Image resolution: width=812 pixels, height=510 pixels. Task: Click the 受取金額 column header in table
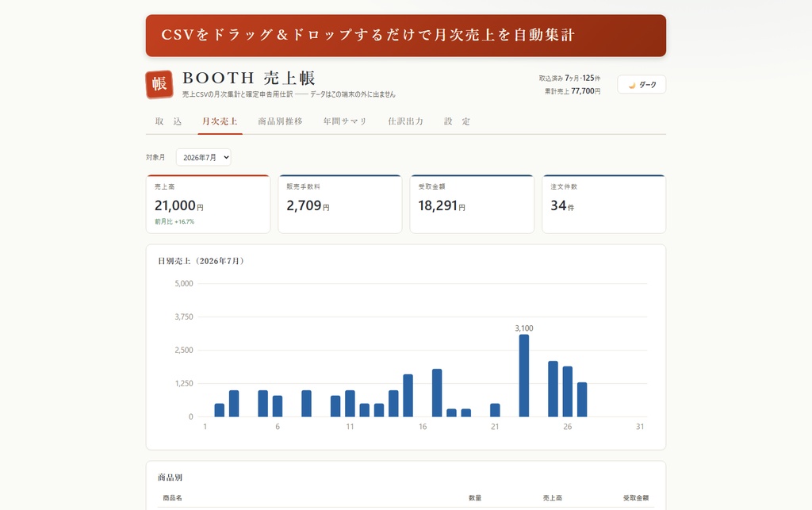point(636,497)
